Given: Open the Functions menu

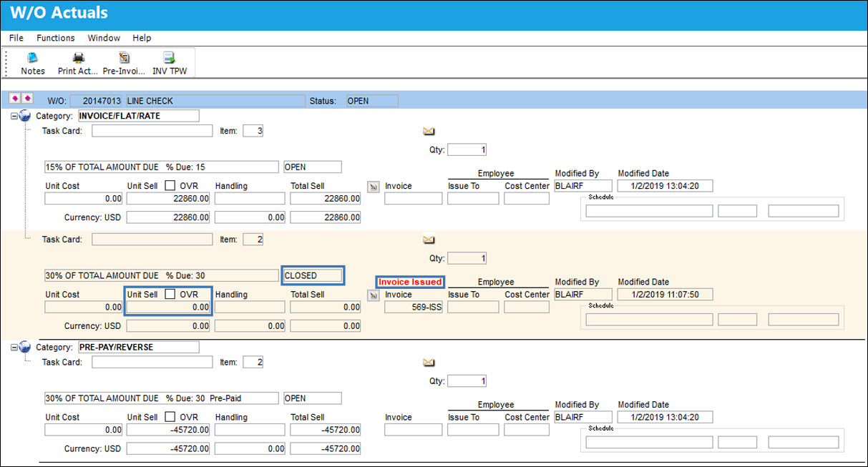Looking at the screenshot, I should 56,38.
